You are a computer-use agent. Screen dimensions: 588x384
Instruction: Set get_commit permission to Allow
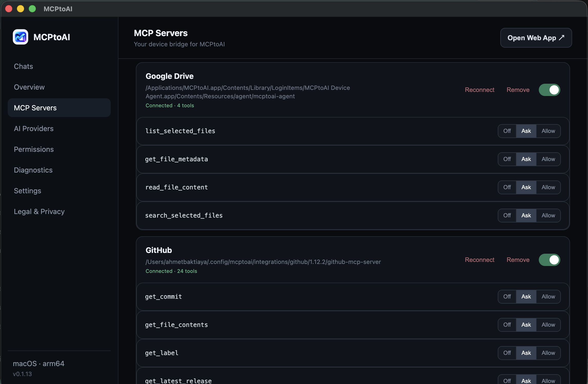tap(548, 297)
